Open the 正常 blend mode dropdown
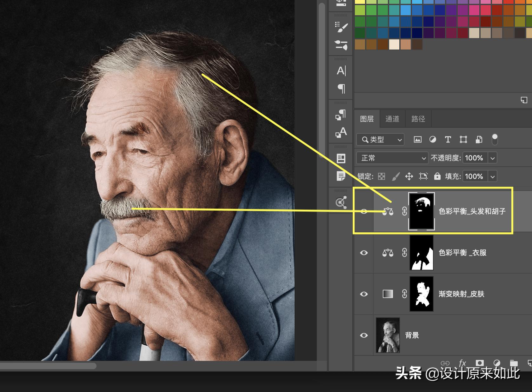The width and height of the screenshot is (532, 392). 392,158
